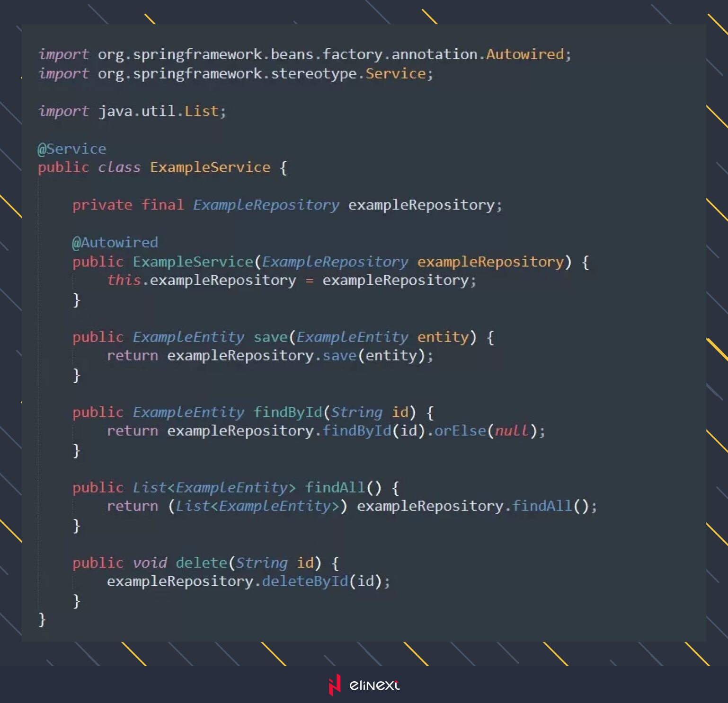728x703 pixels.
Task: Click the red Elinext logo icon
Action: tap(335, 685)
